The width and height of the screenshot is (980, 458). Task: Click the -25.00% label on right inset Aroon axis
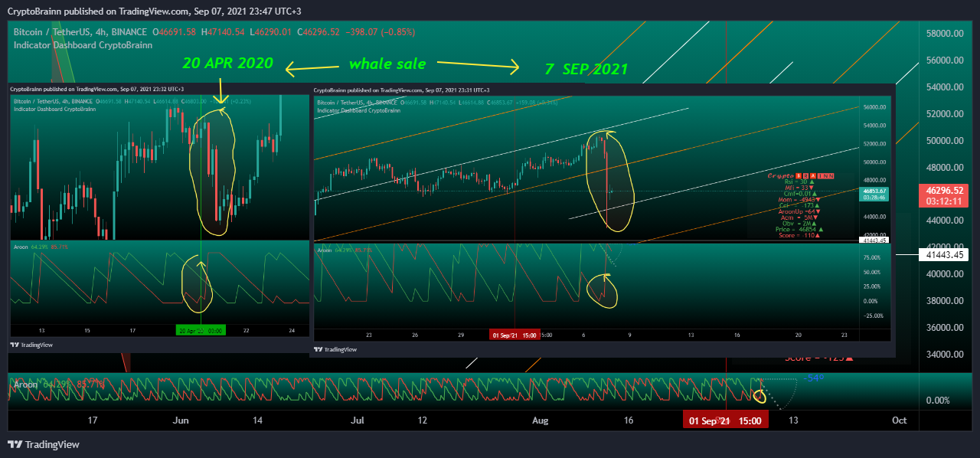(873, 315)
